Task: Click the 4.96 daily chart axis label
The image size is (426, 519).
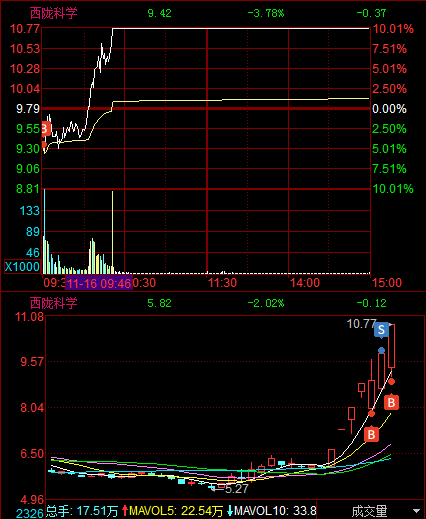Action: tap(32, 500)
